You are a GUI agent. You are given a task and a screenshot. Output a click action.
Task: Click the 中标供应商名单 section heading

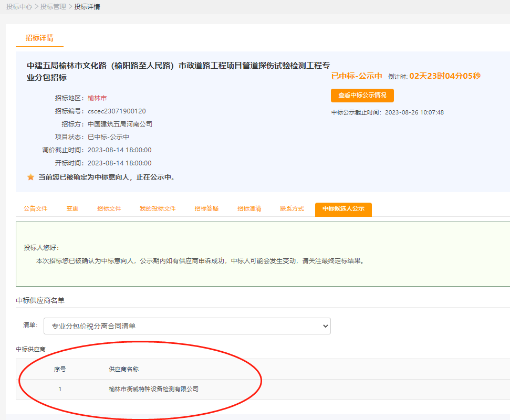click(40, 300)
